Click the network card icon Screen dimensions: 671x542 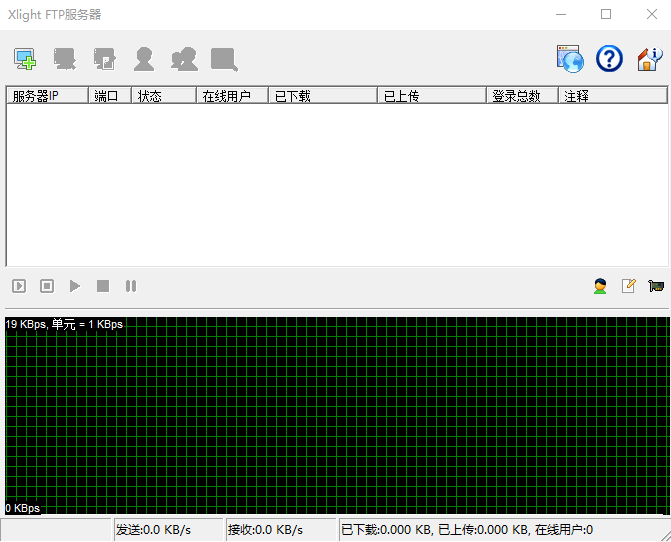pos(656,286)
